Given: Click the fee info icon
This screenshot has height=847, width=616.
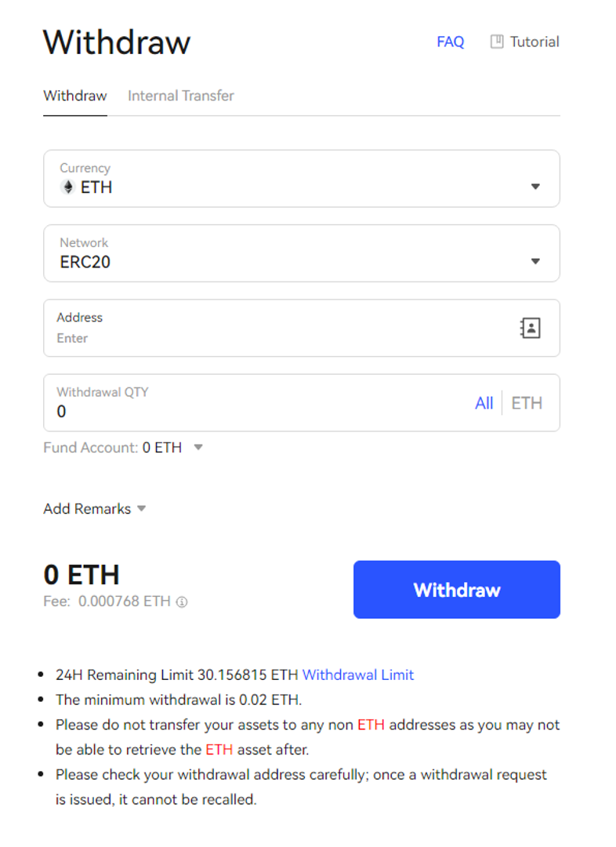Looking at the screenshot, I should [x=182, y=602].
